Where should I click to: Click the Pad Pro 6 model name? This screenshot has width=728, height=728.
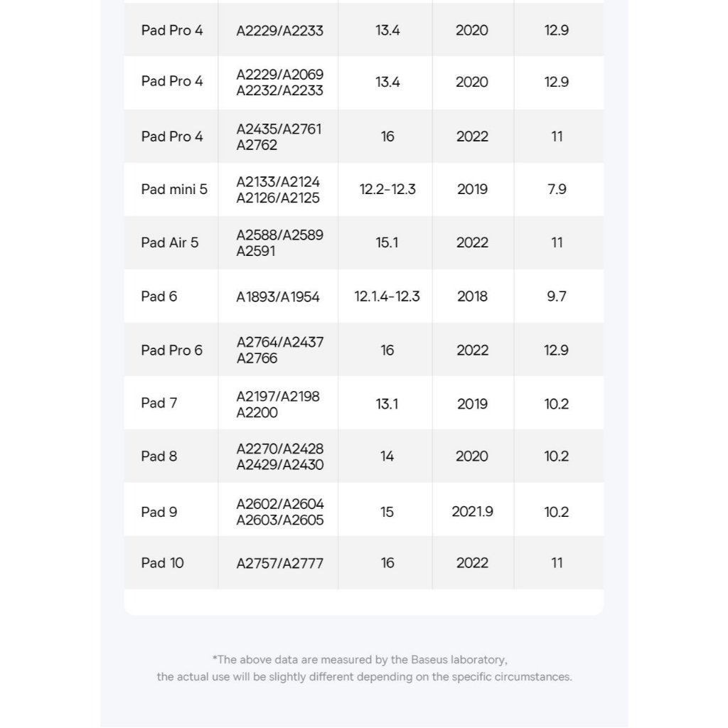pos(171,350)
